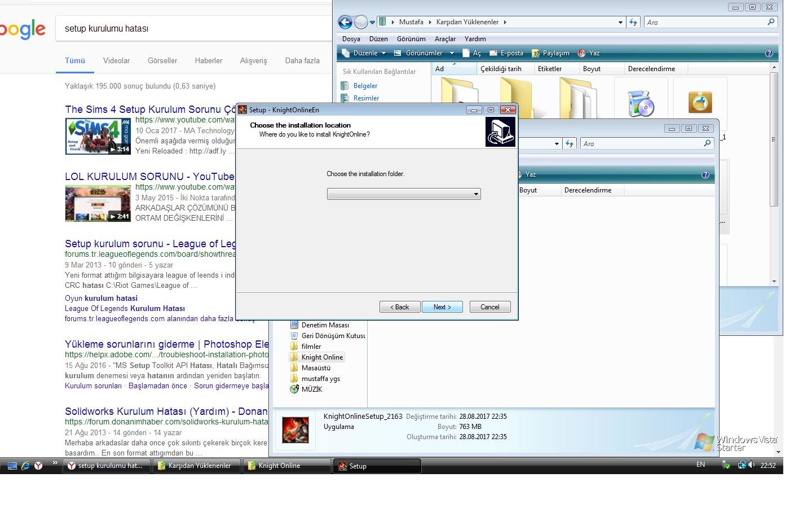Launch Internet Explorer from quick launch
Screen dimensions: 812x508
click(x=25, y=466)
